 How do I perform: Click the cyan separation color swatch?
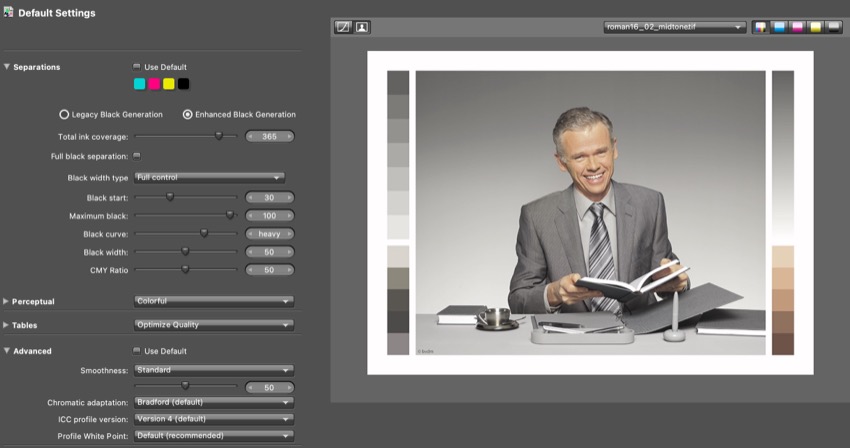(x=139, y=84)
